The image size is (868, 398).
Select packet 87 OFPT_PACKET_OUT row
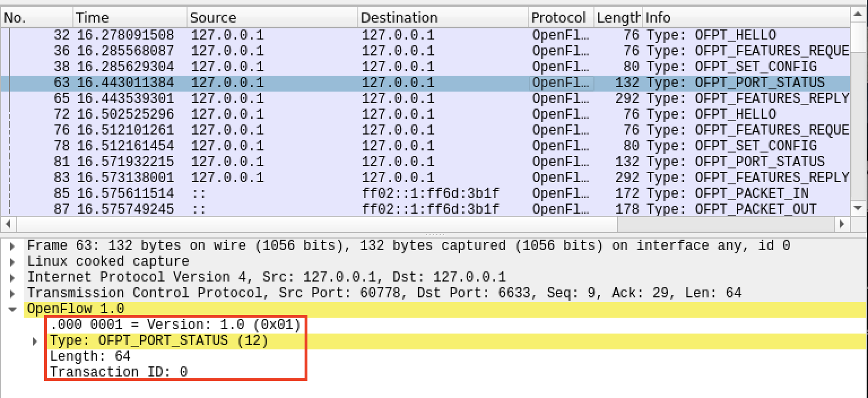point(396,209)
